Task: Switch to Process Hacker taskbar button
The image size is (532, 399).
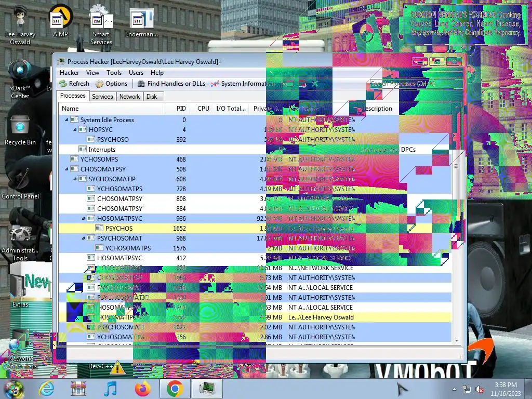Action: click(x=207, y=389)
